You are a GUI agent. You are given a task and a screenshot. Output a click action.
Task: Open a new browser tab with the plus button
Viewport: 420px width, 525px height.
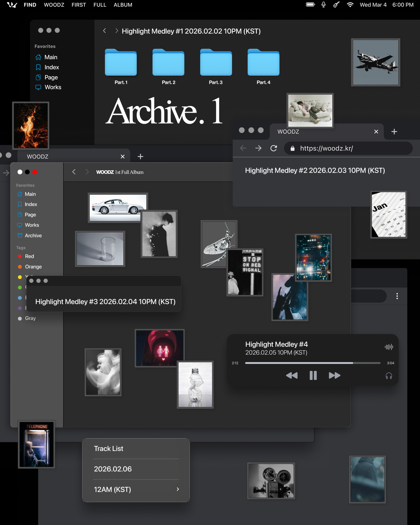click(x=394, y=131)
